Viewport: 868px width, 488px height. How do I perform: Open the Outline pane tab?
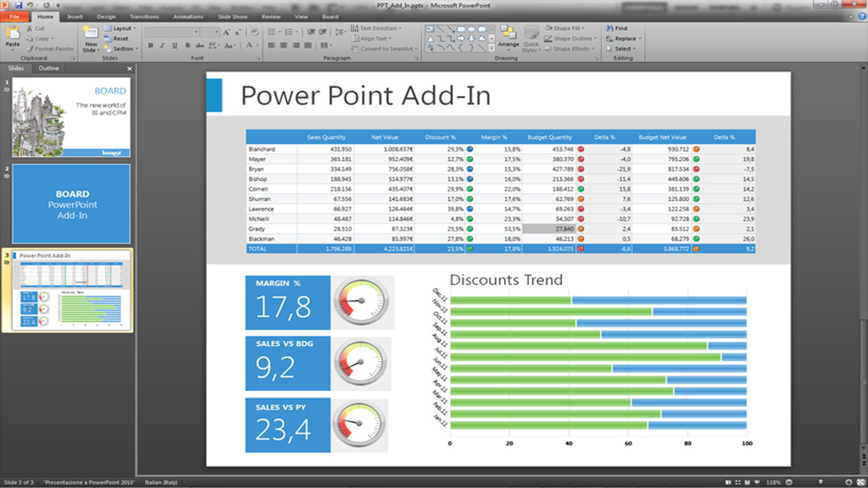49,68
